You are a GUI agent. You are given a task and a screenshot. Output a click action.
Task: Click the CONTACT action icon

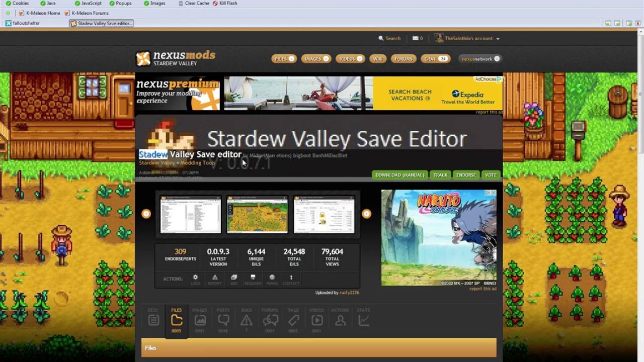(x=291, y=280)
